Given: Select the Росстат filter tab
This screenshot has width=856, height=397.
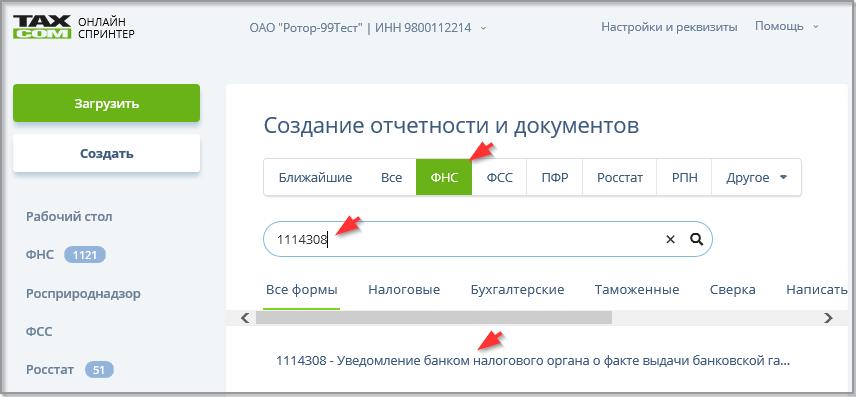Looking at the screenshot, I should pos(620,177).
